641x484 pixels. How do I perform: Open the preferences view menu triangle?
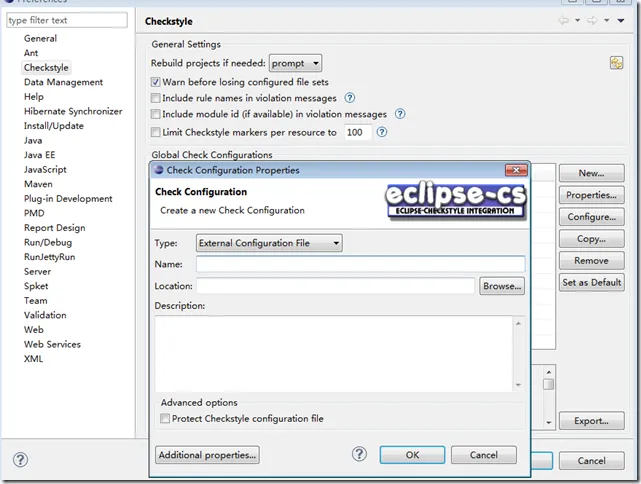tap(621, 20)
